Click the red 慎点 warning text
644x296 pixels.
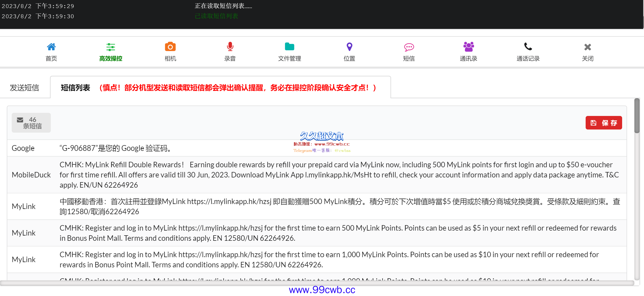click(238, 88)
